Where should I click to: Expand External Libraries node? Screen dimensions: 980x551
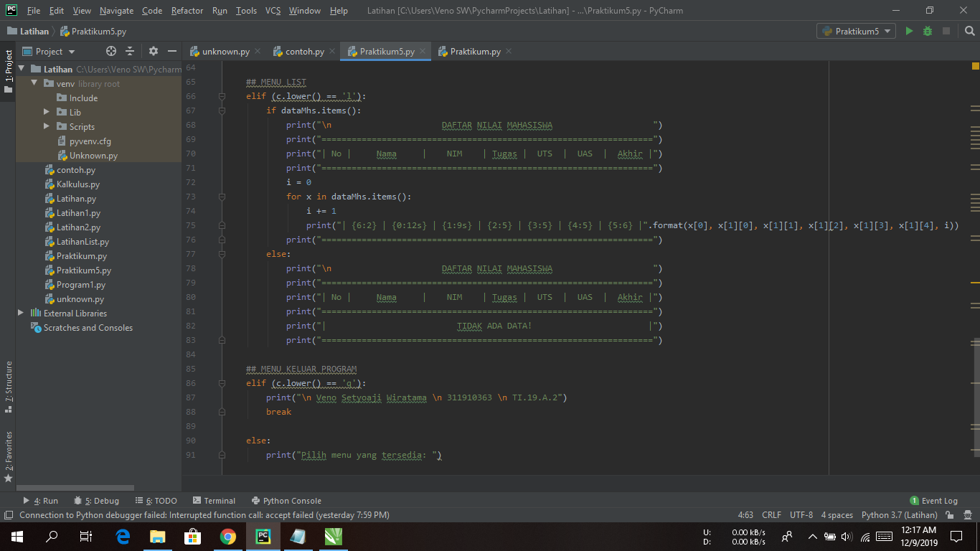click(21, 313)
